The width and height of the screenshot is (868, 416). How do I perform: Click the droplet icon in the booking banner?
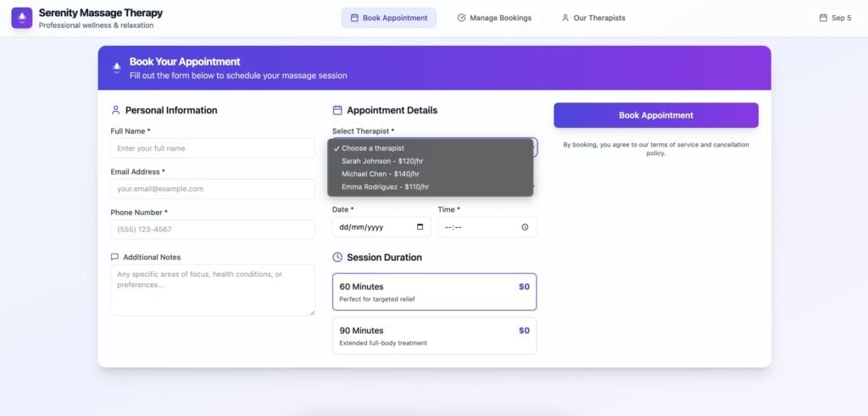[x=117, y=68]
